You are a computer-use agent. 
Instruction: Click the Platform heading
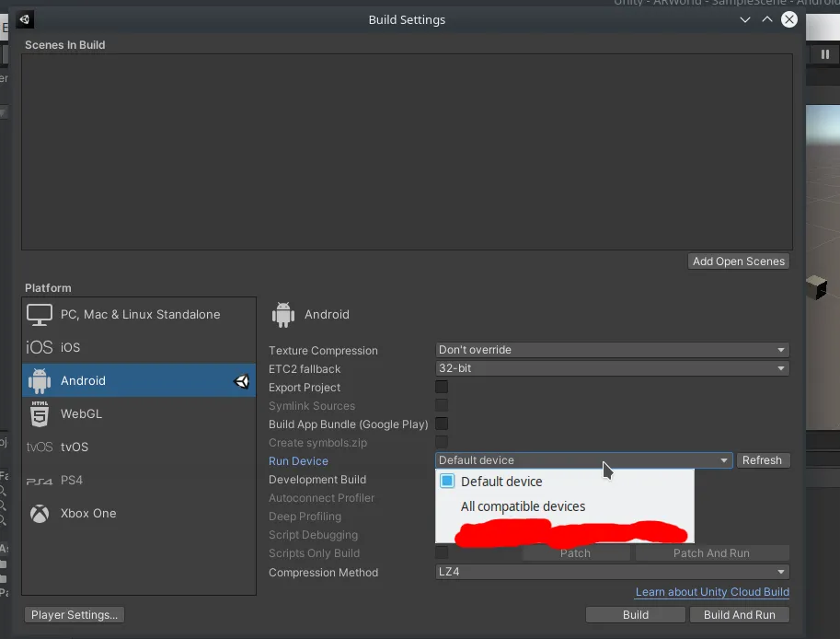(x=48, y=288)
